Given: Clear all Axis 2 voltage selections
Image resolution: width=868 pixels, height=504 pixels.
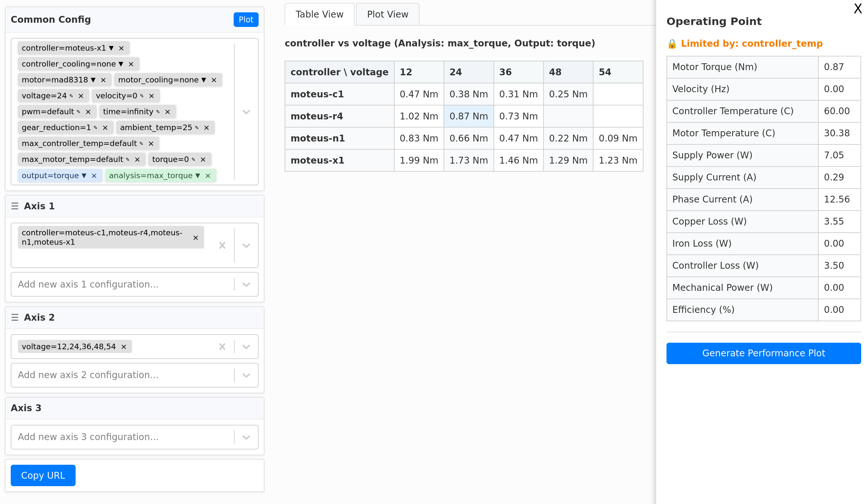Looking at the screenshot, I should [222, 347].
